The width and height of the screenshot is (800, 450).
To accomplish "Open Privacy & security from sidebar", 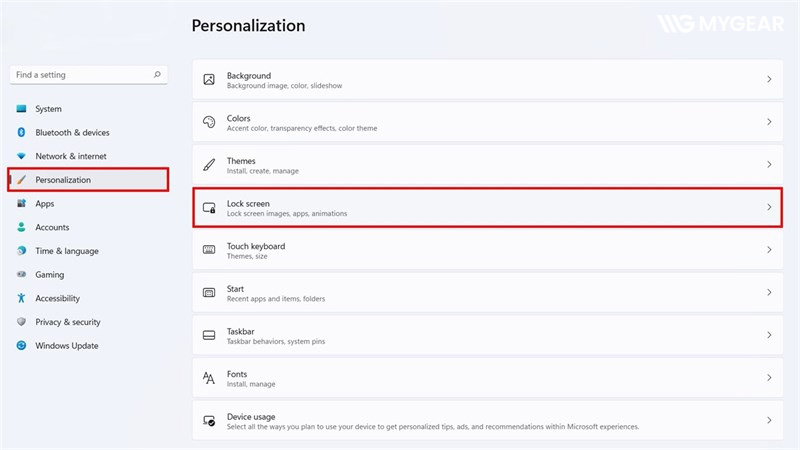I will [67, 322].
